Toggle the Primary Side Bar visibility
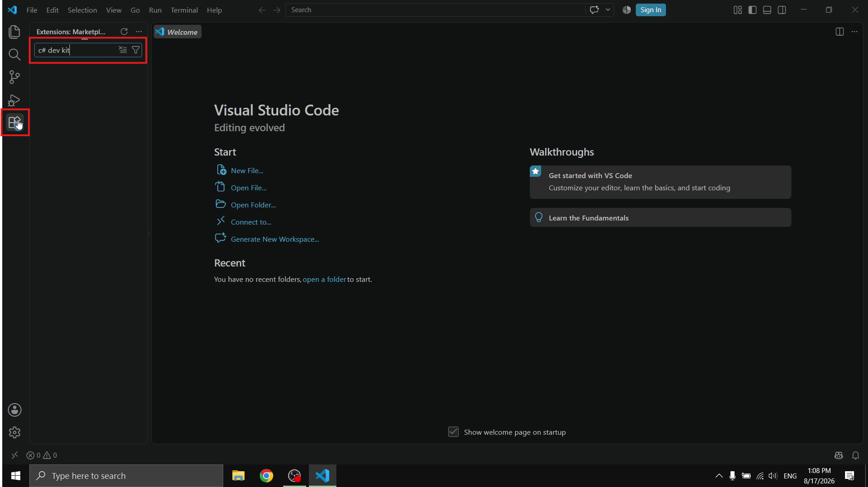868x487 pixels. pos(753,10)
